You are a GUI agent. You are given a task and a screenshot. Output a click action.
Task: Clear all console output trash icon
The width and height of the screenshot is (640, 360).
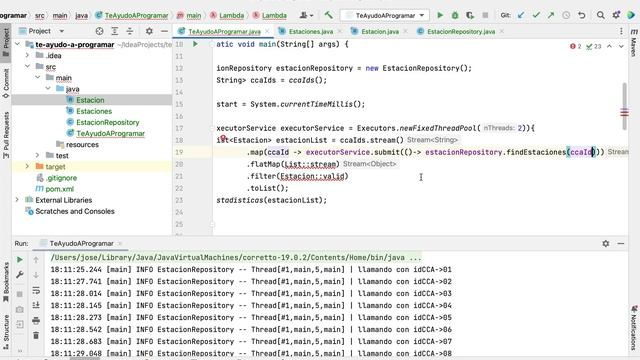[x=36, y=336]
